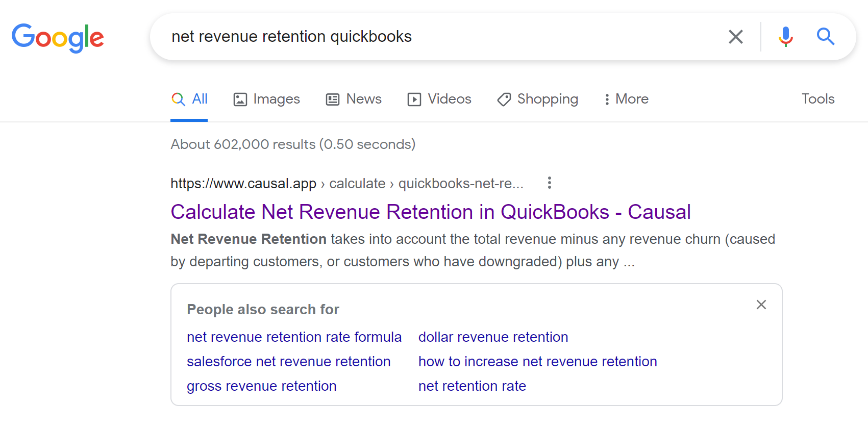Screen dimensions: 868x428
Task: Start voice search with microphone icon
Action: (x=785, y=37)
